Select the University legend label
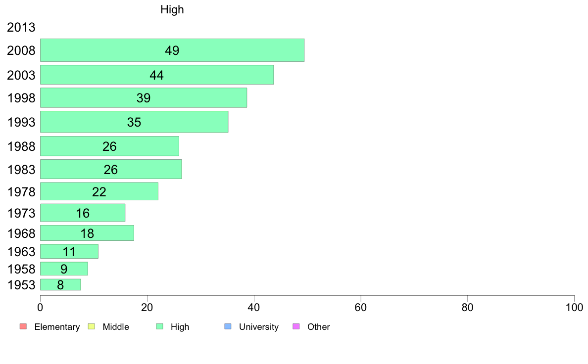588x364 pixels. (259, 327)
